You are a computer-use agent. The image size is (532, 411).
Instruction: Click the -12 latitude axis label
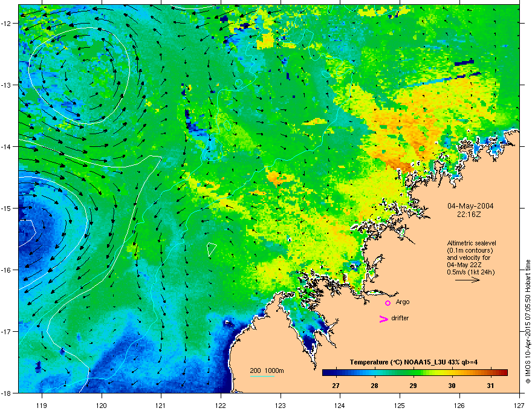coord(6,24)
